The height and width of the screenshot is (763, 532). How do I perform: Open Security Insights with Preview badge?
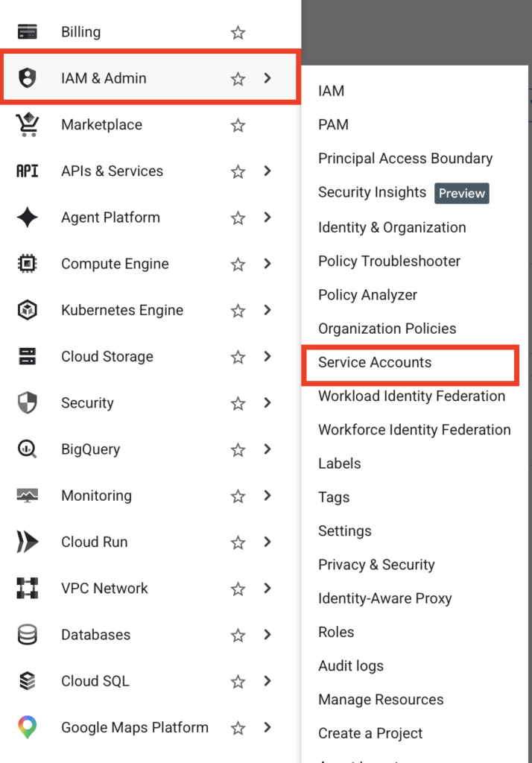coord(404,193)
